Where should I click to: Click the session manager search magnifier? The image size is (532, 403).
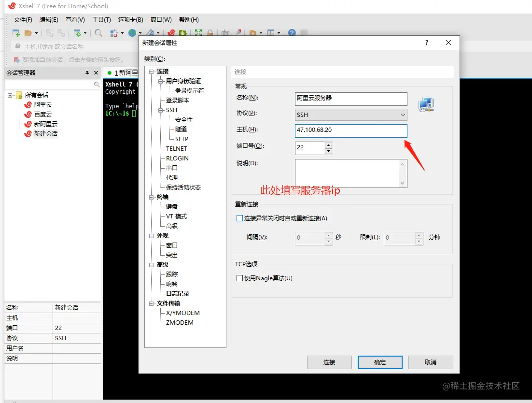(x=97, y=84)
